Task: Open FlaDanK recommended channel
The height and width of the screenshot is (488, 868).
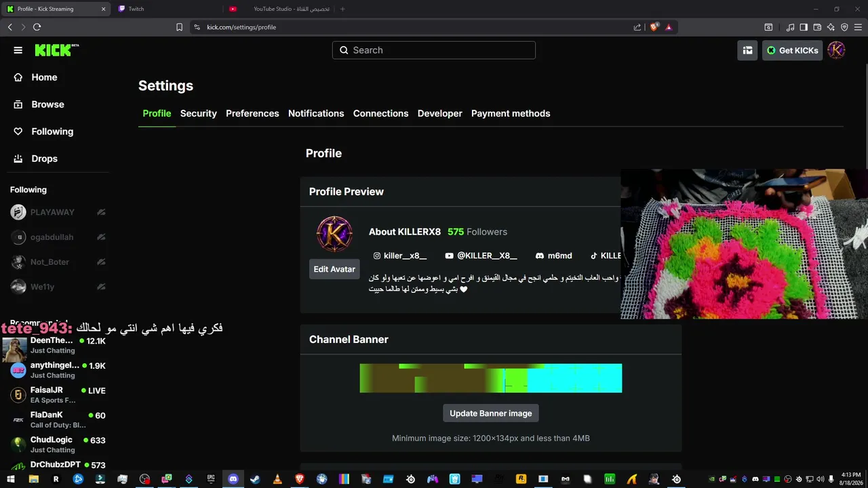Action: coord(58,420)
